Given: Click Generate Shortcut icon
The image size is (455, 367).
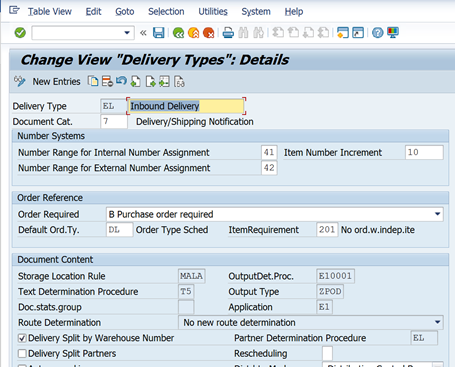Looking at the screenshot, I should 358,33.
